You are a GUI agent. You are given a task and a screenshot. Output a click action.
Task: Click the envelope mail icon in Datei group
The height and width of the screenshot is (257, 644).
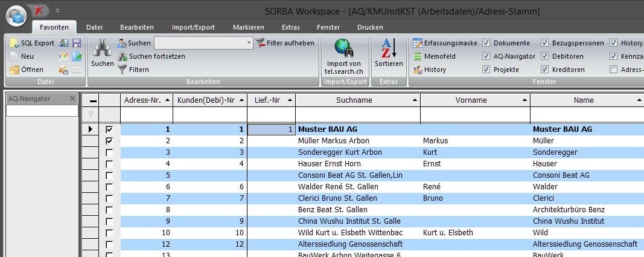[x=77, y=70]
